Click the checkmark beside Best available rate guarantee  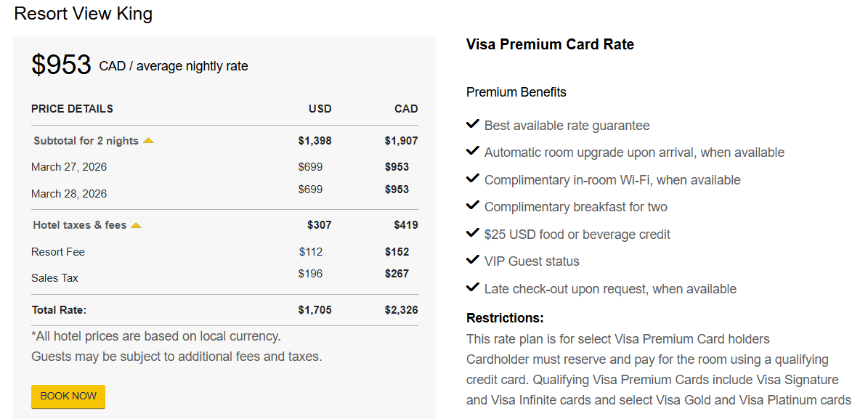472,124
